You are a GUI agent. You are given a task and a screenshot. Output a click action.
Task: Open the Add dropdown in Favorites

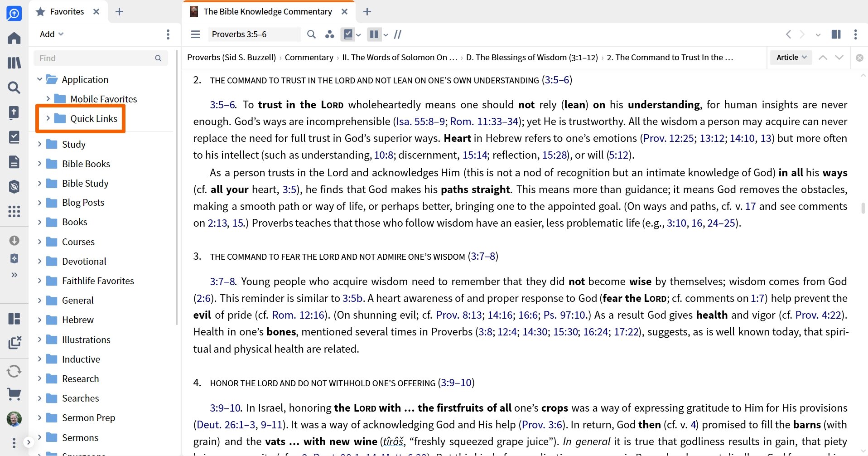(x=51, y=34)
